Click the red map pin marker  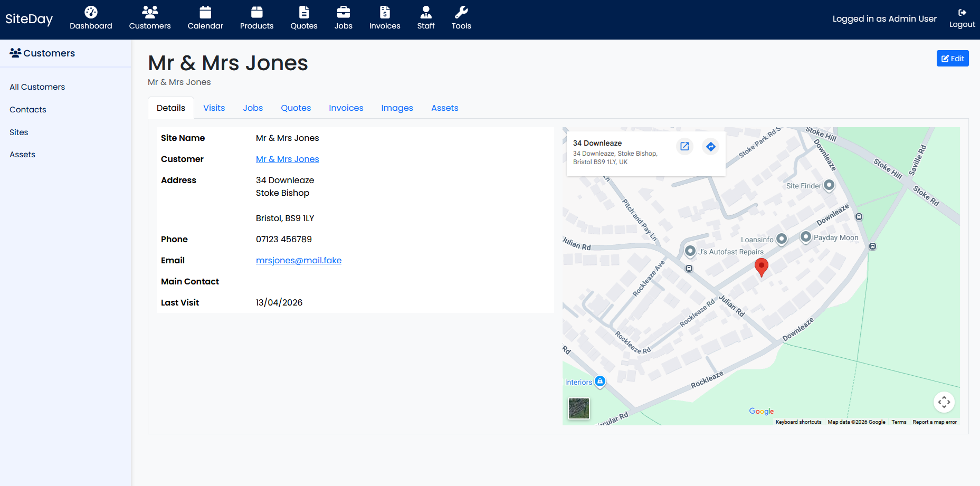761,267
